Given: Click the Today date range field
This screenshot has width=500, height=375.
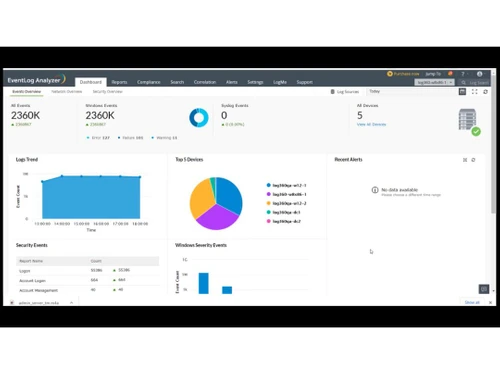Looking at the screenshot, I should pos(412,91).
